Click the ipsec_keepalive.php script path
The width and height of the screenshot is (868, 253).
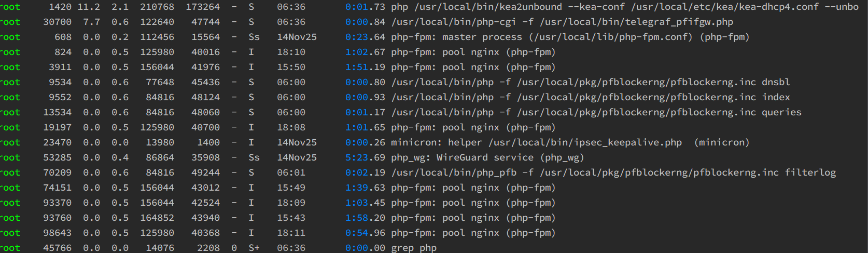click(585, 143)
